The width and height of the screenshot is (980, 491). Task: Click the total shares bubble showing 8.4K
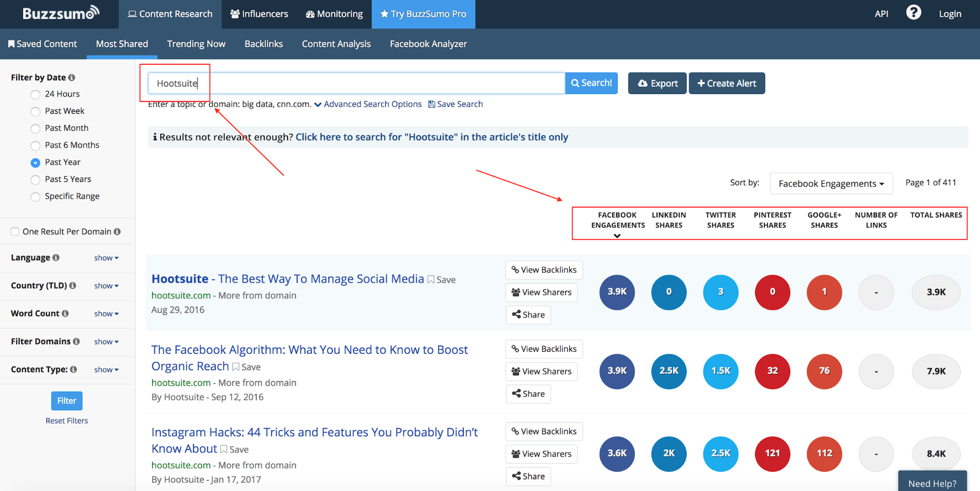click(x=936, y=454)
